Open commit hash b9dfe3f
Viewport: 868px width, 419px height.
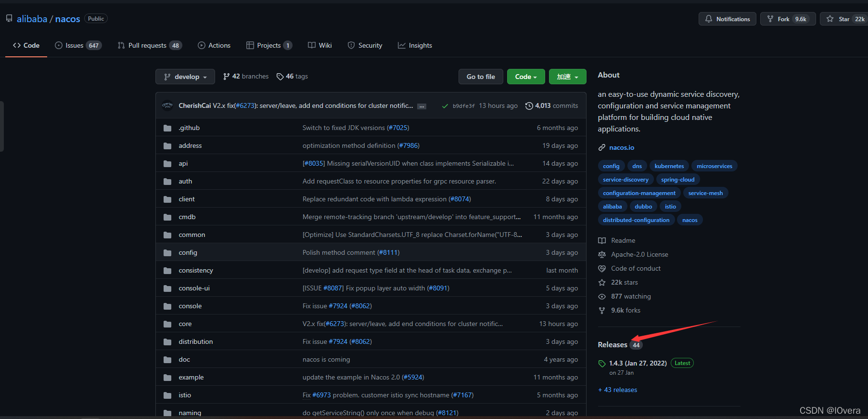point(463,106)
